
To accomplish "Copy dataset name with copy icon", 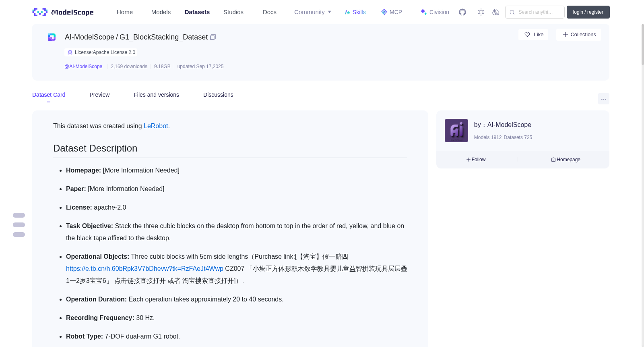I will coord(213,37).
